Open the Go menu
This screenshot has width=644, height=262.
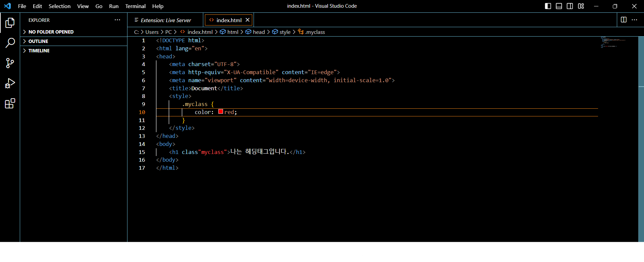click(x=99, y=6)
